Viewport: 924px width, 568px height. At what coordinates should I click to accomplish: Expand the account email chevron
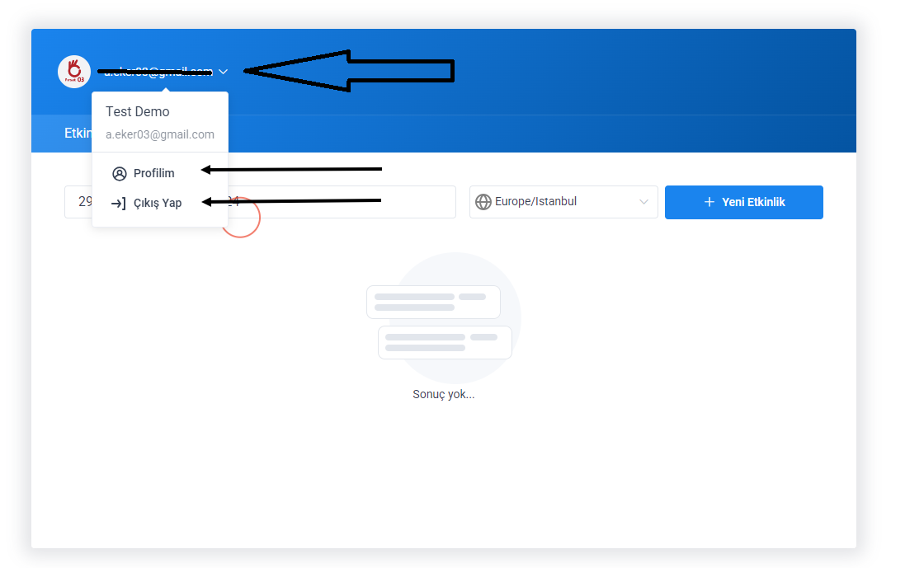pos(224,72)
